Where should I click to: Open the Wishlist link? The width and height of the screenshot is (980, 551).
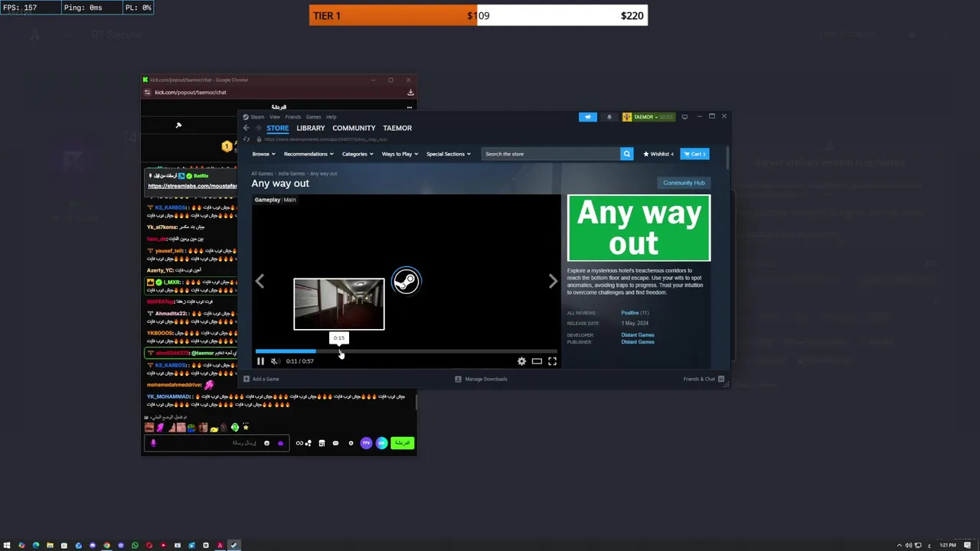click(658, 154)
